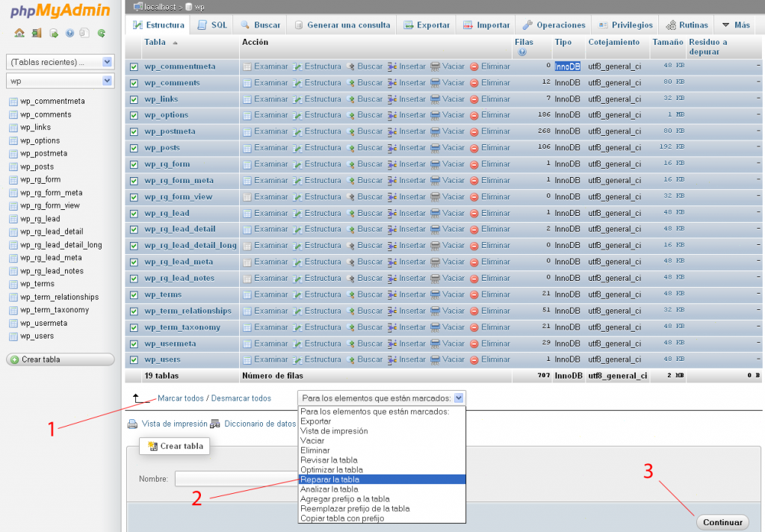Click the table icon beside wp_commentmeta in sidebar
The image size is (765, 532).
(13, 102)
